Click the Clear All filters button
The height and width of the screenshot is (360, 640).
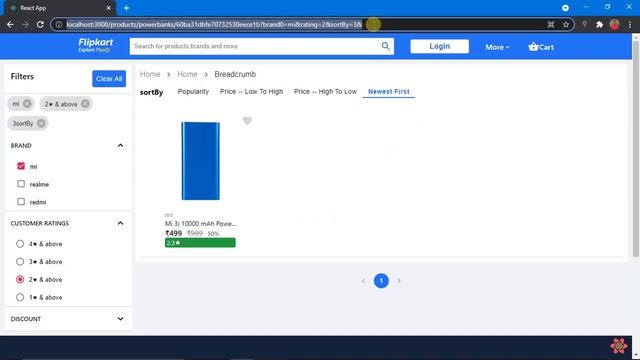(109, 79)
